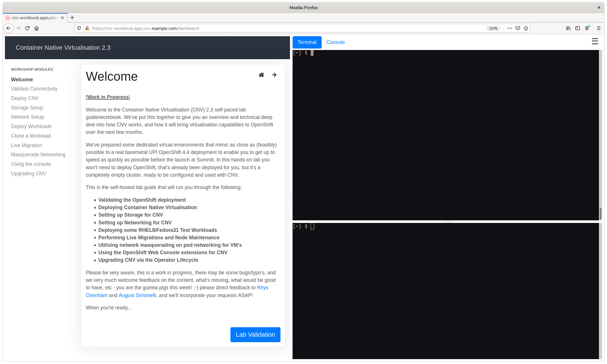Open the dashboard hamburger menu above the terminal
Screen dimensions: 607x364
pos(595,42)
